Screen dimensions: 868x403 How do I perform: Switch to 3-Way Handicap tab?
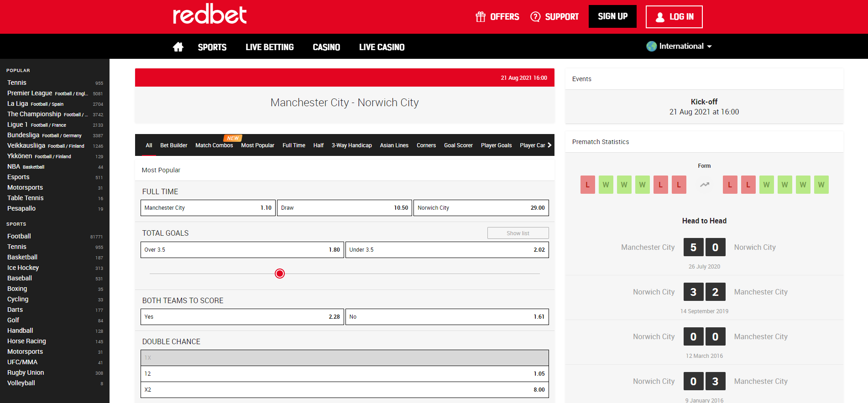(352, 145)
